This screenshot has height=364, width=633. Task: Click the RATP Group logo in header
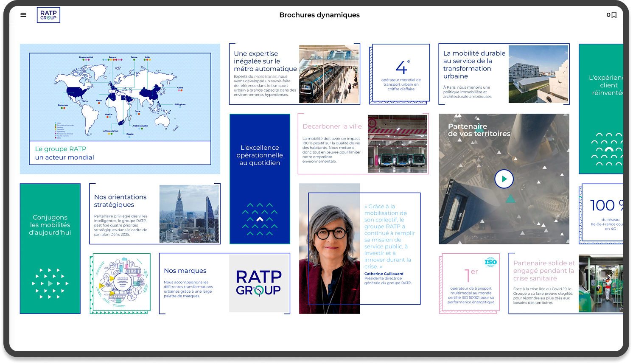point(48,15)
